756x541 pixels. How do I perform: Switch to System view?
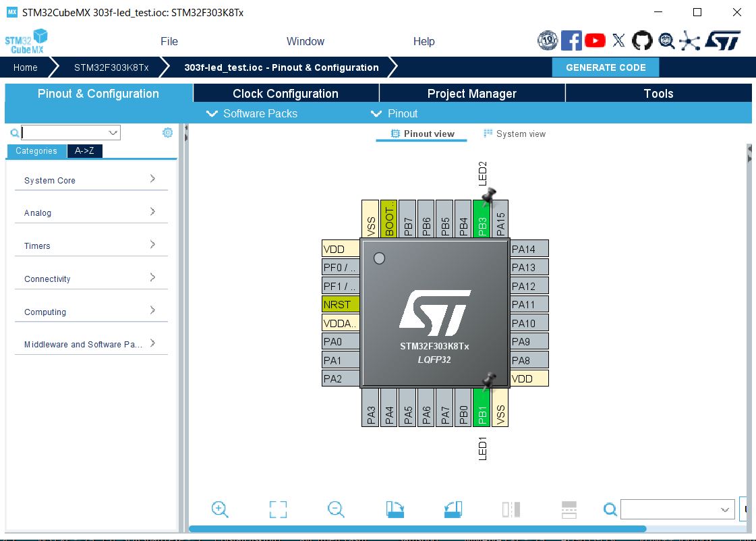tap(515, 134)
